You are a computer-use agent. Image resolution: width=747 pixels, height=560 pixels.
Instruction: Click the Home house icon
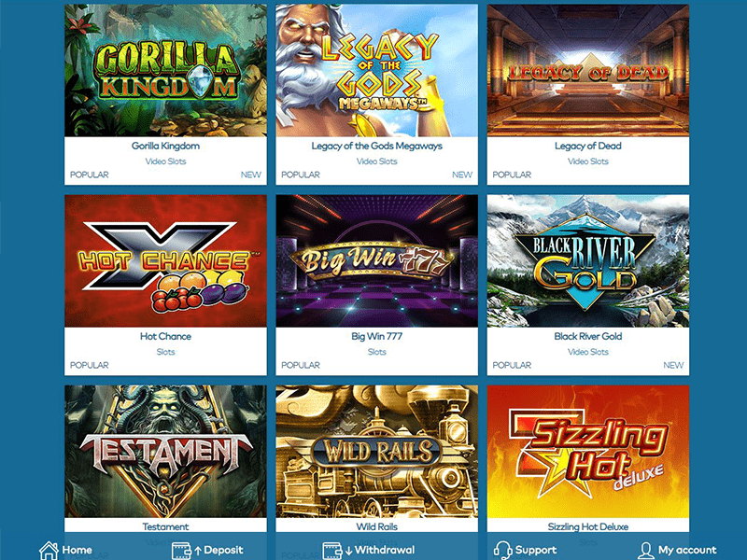[x=49, y=550]
